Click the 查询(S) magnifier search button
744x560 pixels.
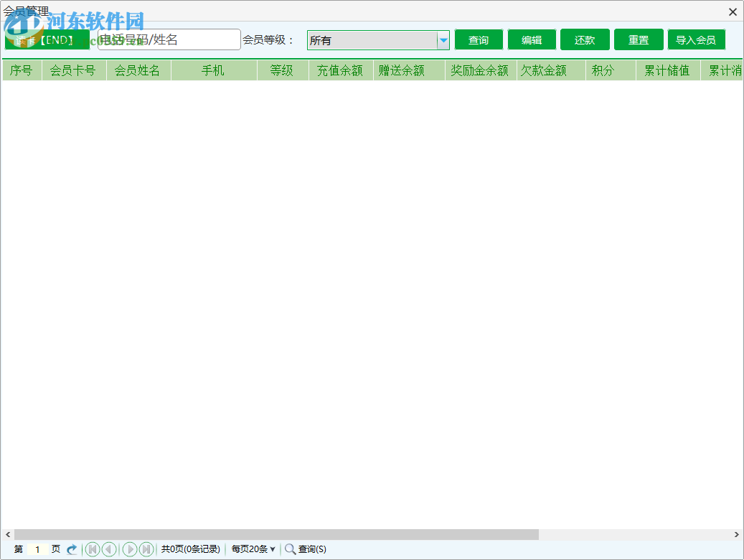305,549
